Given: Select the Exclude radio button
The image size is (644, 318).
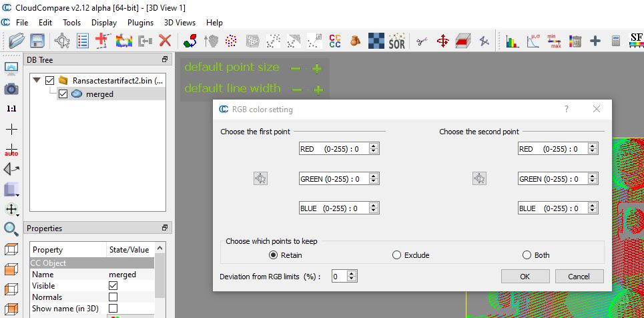Looking at the screenshot, I should click(397, 255).
